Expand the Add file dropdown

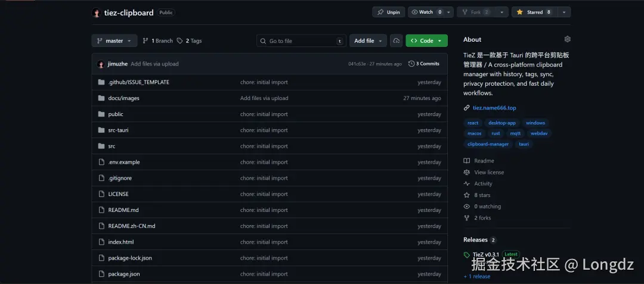click(x=368, y=40)
